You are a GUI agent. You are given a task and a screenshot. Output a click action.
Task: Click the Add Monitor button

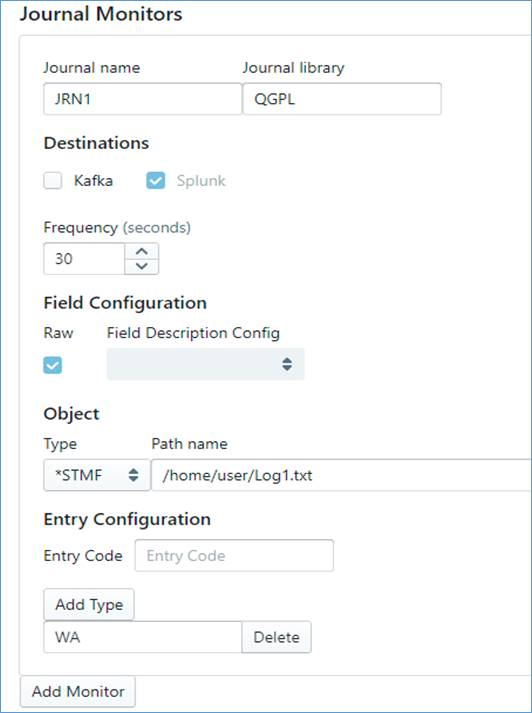78,692
